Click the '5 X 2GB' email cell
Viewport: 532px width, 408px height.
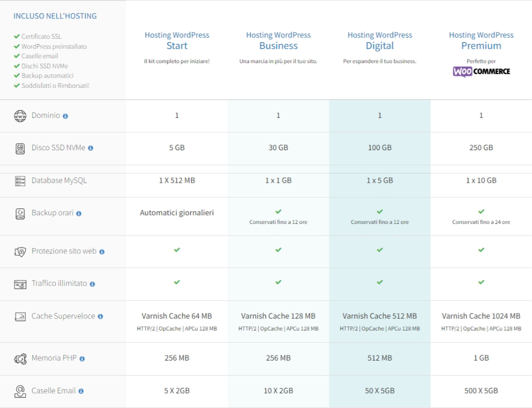[177, 391]
